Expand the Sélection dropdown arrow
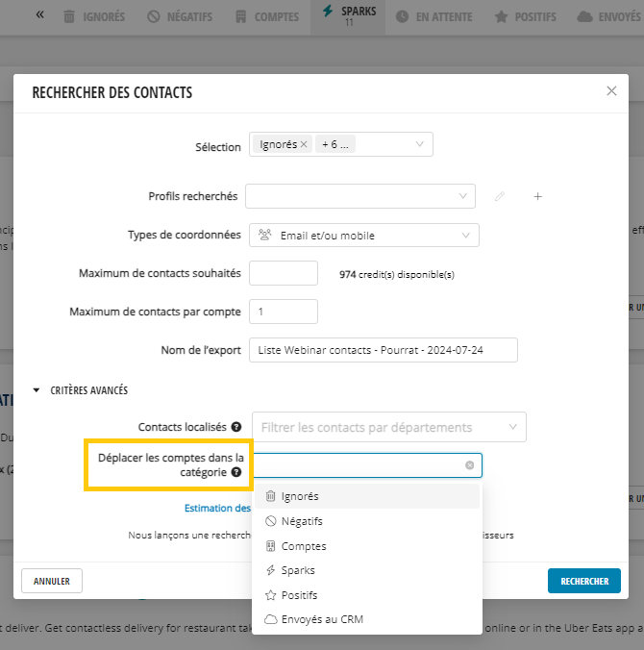The height and width of the screenshot is (650, 644). (x=419, y=144)
